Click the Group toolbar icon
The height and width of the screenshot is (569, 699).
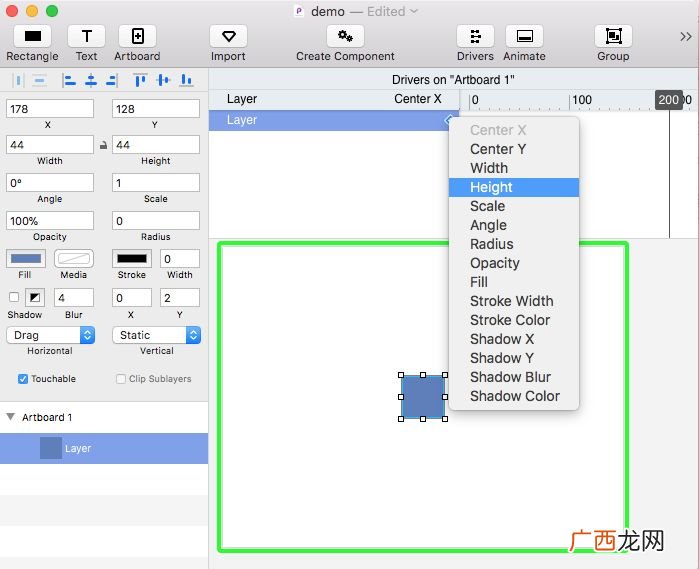pos(613,36)
